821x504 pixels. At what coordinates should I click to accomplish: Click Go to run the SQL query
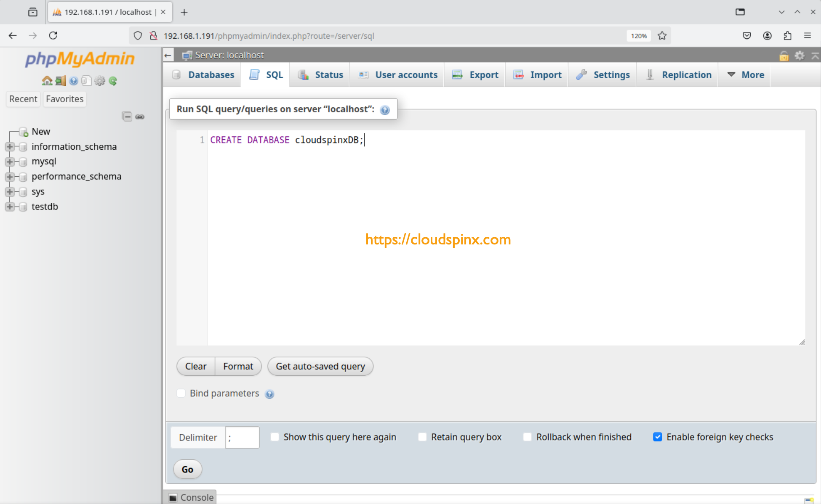(187, 469)
